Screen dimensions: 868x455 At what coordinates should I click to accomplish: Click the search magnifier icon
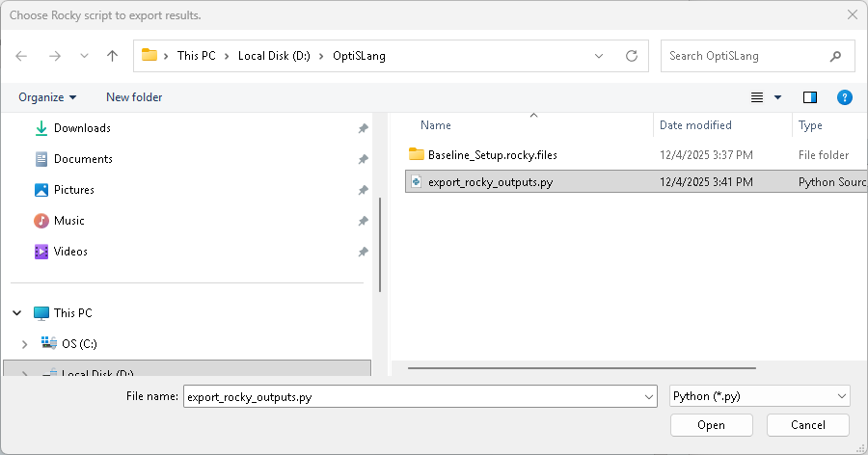(x=835, y=56)
